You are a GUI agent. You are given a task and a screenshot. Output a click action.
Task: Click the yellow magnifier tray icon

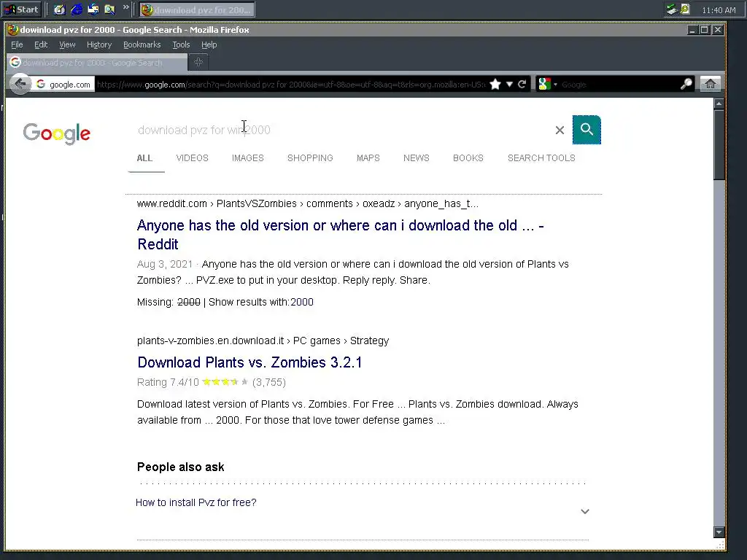click(685, 9)
